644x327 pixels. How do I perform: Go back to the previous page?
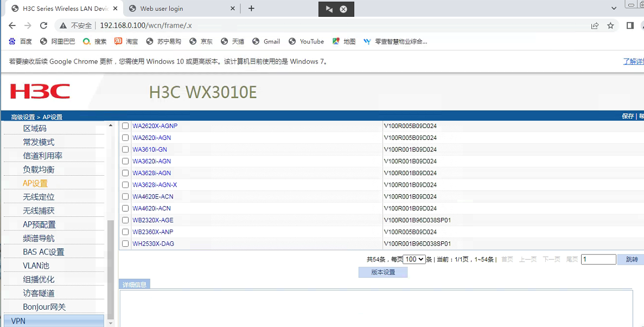click(x=12, y=25)
